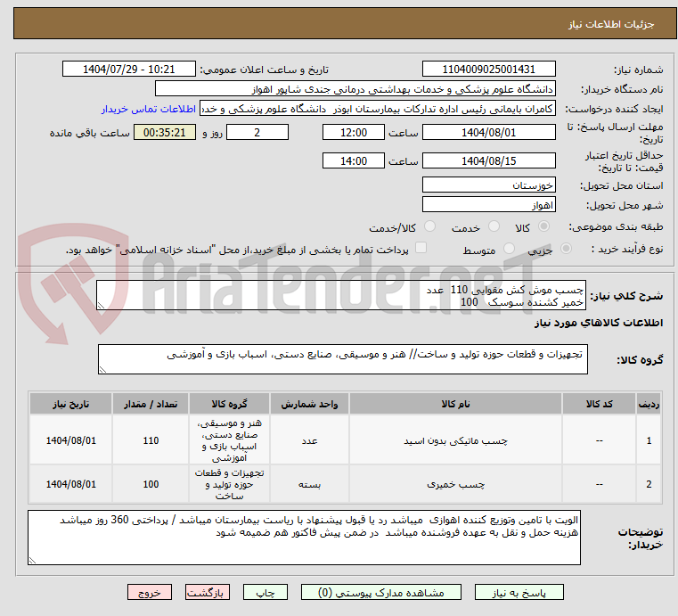678x616 pixels.
Task: Click the چاپ print button
Action: [265, 592]
